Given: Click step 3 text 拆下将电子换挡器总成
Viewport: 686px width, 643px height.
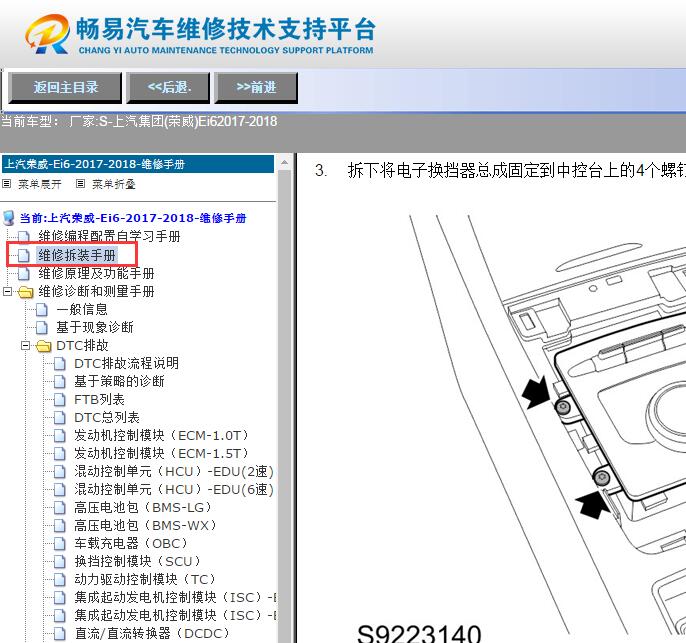Looking at the screenshot, I should 516,170.
